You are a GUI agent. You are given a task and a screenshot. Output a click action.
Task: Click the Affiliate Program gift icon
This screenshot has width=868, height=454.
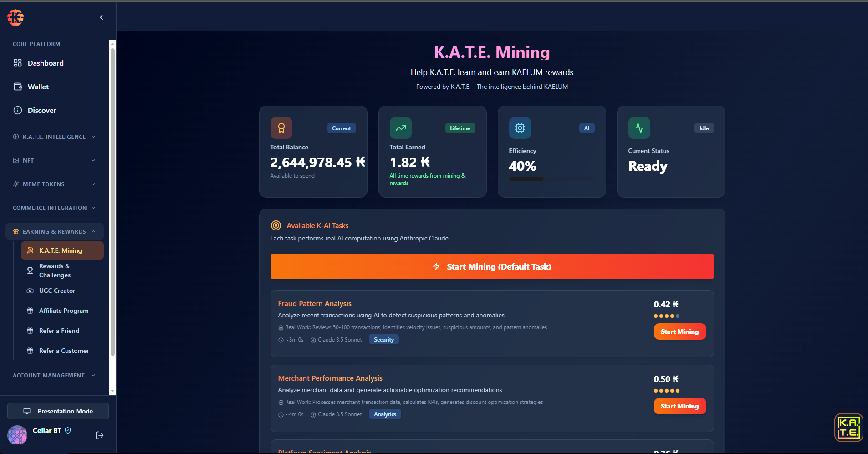coord(30,311)
